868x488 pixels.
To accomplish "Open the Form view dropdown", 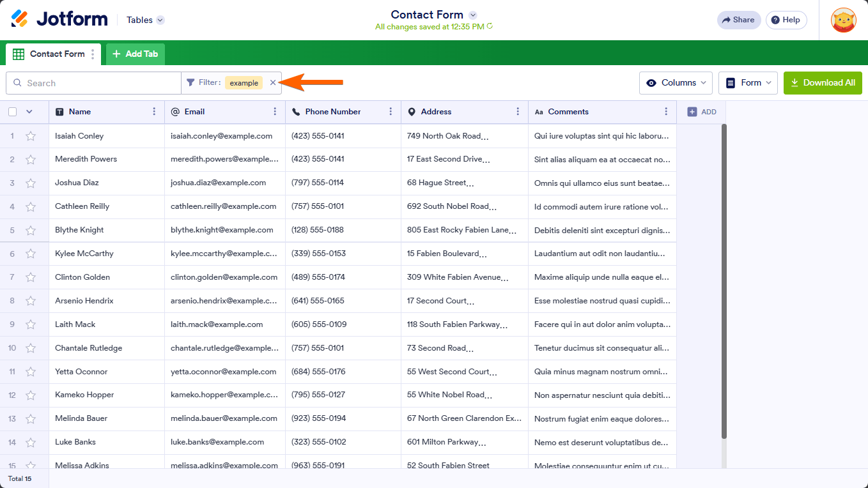I will point(748,82).
